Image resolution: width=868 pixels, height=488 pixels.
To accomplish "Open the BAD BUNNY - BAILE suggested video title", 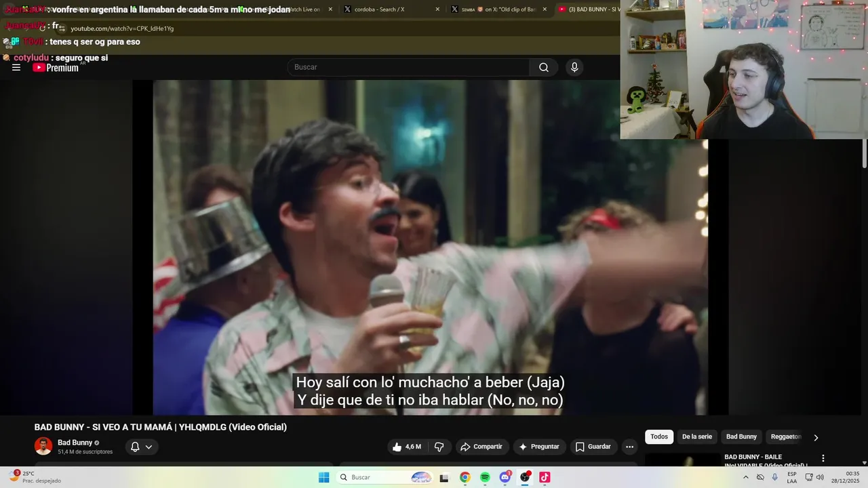I will tap(766, 460).
